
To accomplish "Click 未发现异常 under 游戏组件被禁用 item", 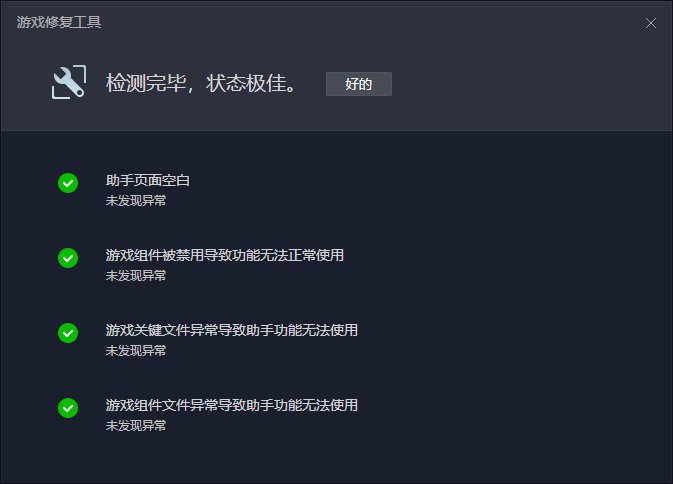I will point(136,275).
